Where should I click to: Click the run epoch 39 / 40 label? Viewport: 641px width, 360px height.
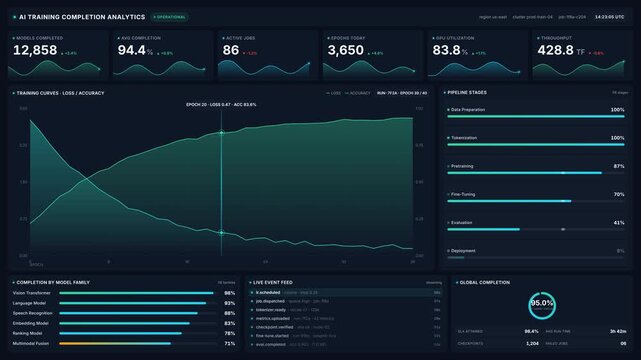(402, 93)
